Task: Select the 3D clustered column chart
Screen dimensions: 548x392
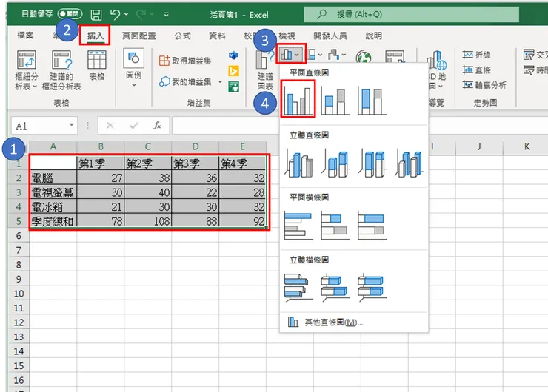Action: click(298, 163)
